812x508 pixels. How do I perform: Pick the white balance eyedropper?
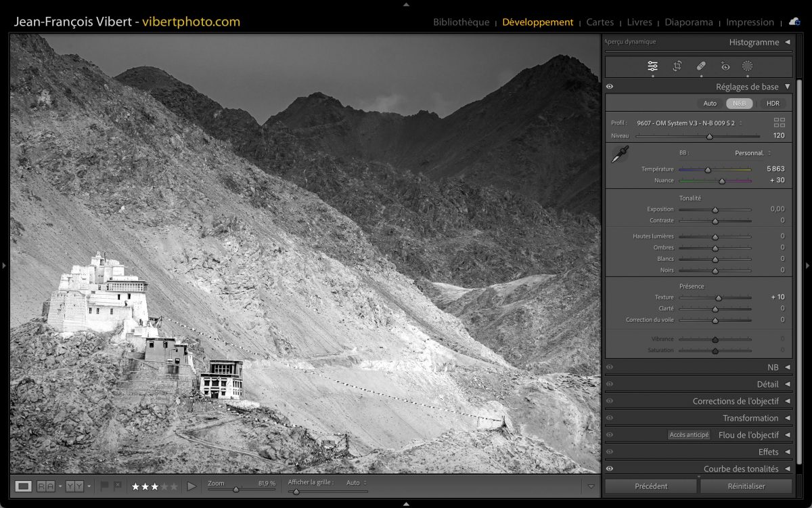pos(619,154)
